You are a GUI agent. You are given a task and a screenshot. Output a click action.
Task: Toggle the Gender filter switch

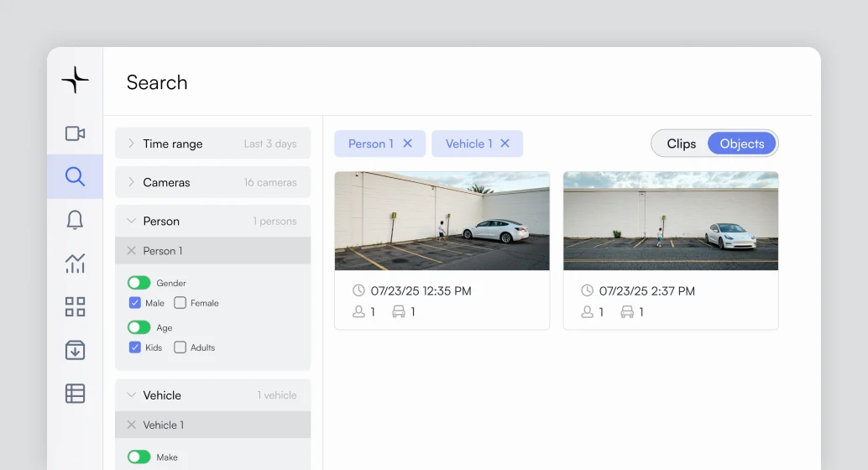click(139, 283)
